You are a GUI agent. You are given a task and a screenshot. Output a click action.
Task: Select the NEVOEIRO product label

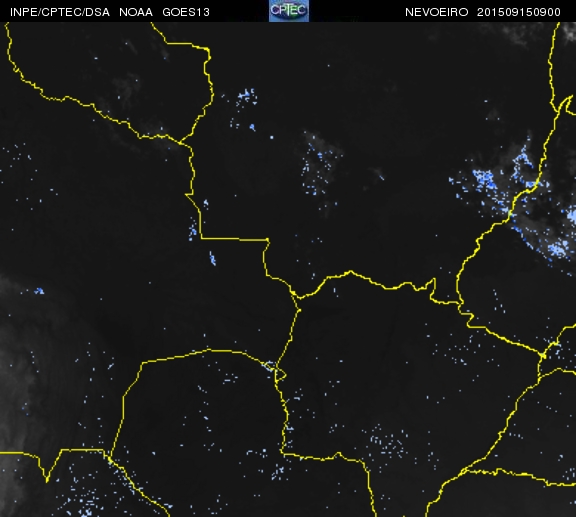point(436,12)
